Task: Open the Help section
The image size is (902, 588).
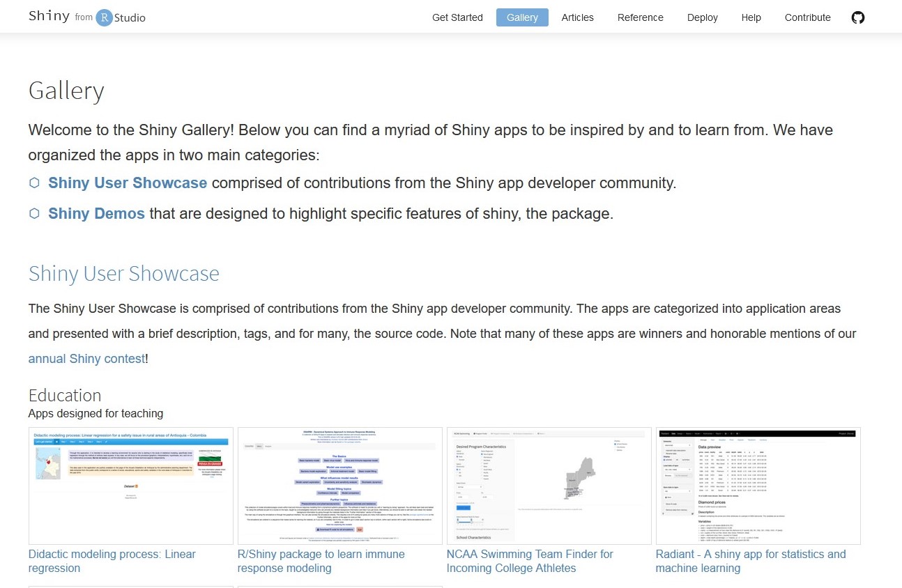Action: pyautogui.click(x=751, y=17)
